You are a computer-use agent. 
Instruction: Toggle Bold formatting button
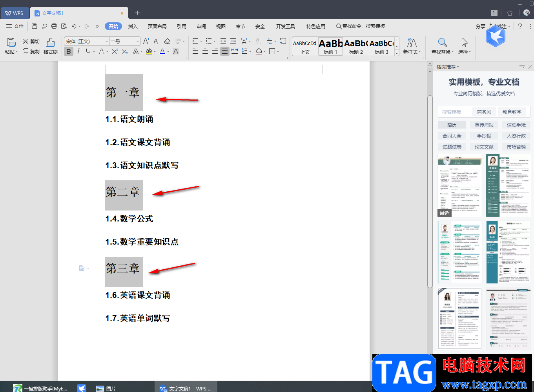(x=69, y=51)
